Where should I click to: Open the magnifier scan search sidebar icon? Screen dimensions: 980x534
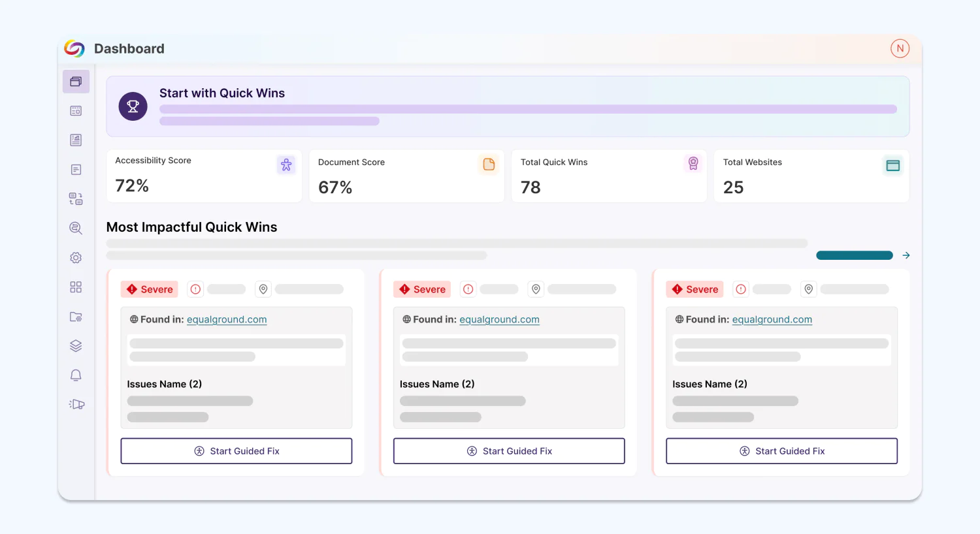click(x=76, y=228)
